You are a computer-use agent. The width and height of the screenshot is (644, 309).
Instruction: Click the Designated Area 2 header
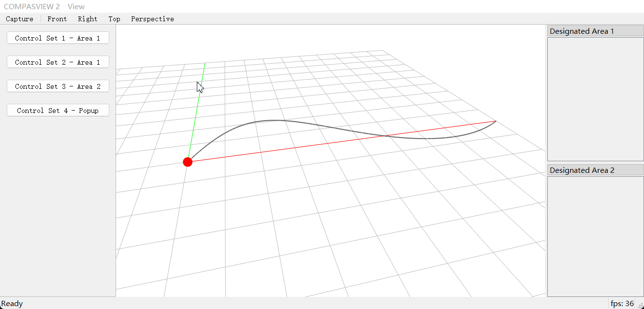pos(595,170)
